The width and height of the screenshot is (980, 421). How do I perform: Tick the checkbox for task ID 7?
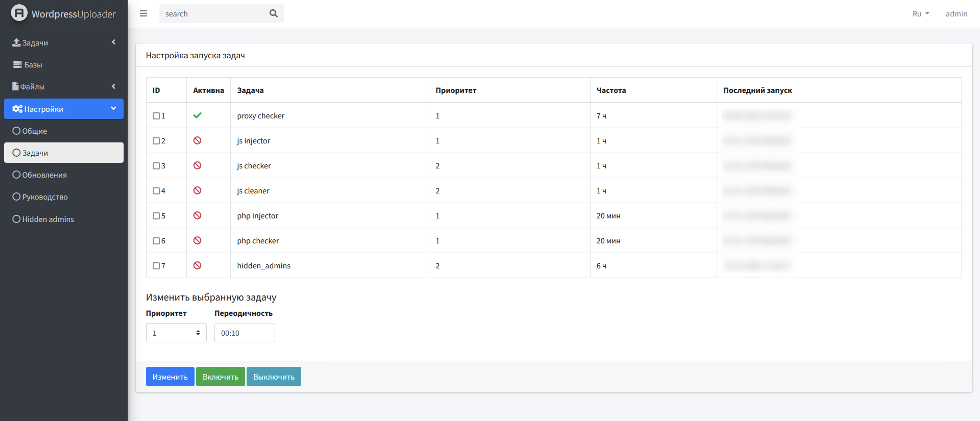pyautogui.click(x=156, y=266)
